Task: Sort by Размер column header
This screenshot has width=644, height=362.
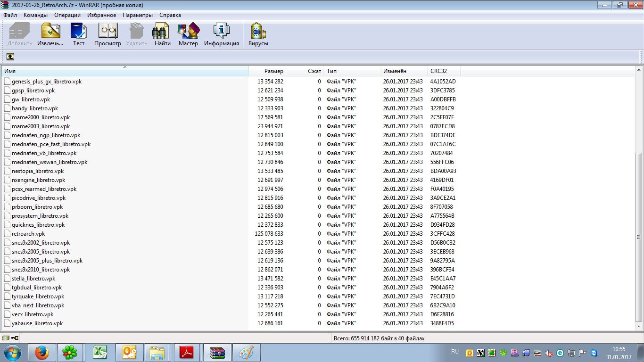Action: [267, 71]
